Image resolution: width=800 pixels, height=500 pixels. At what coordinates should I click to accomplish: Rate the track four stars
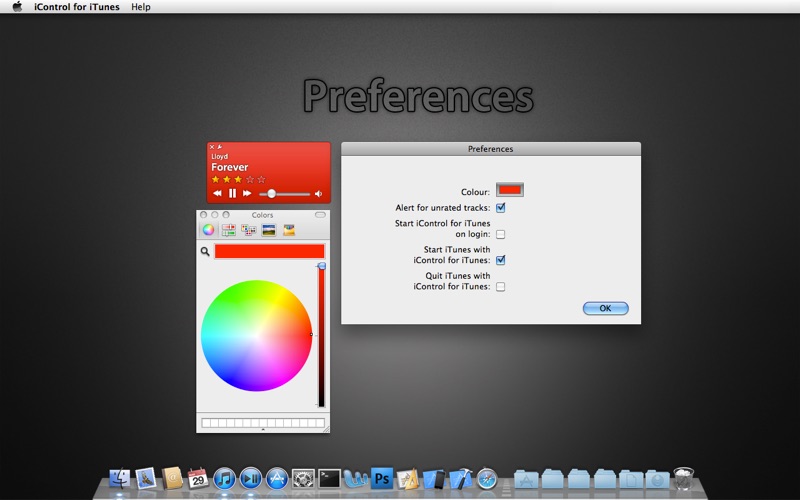pos(249,179)
